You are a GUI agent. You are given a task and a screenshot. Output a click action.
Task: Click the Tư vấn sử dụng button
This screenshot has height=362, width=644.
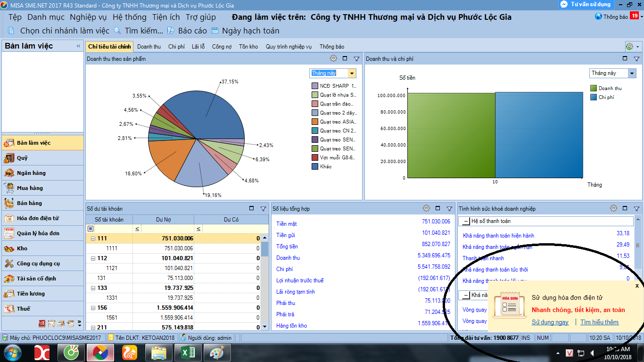(x=586, y=4)
